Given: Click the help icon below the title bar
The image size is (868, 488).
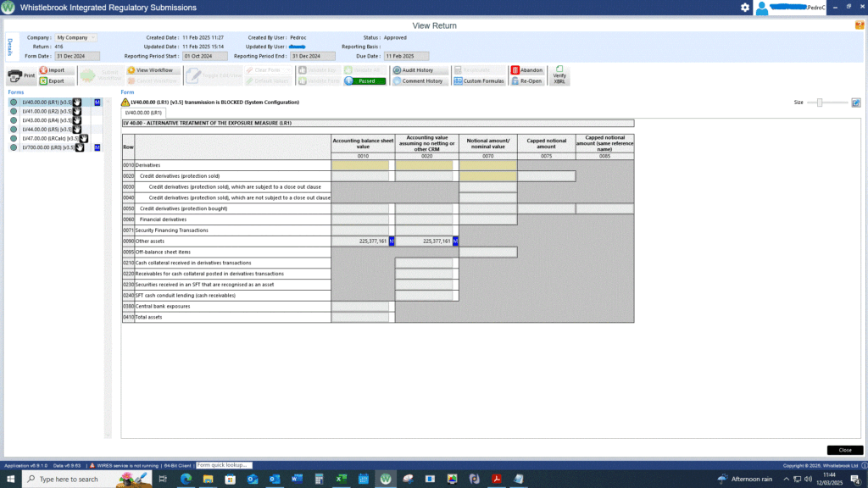Looking at the screenshot, I should coord(860,25).
